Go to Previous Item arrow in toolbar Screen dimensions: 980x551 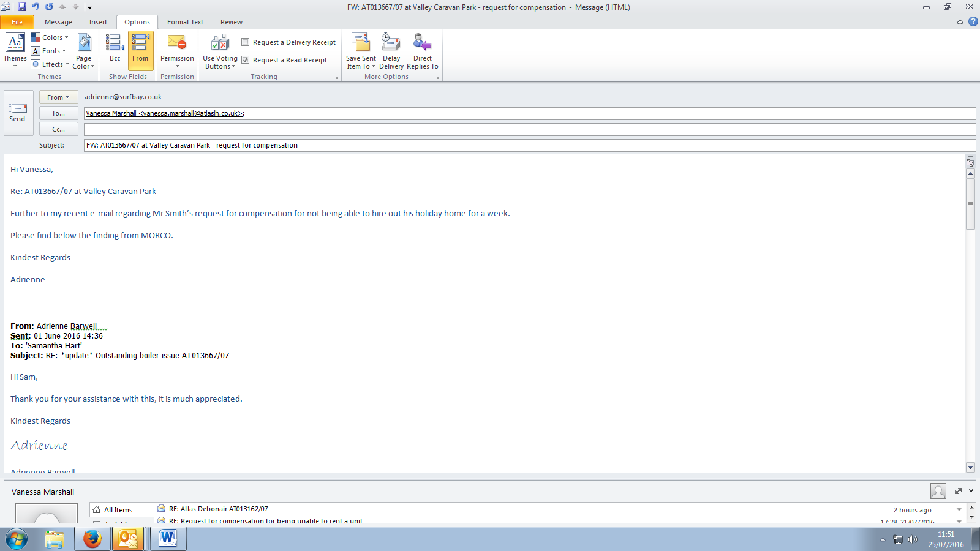(x=62, y=7)
